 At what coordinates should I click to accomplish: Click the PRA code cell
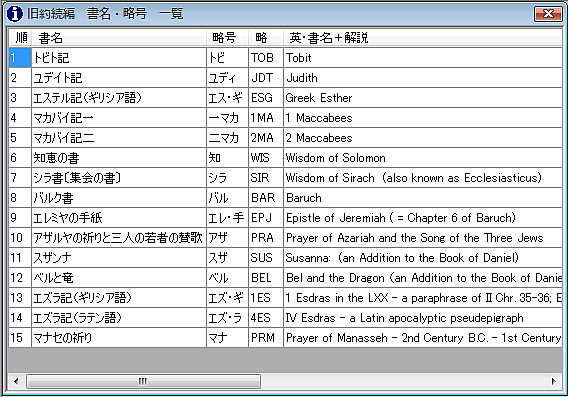click(x=266, y=238)
